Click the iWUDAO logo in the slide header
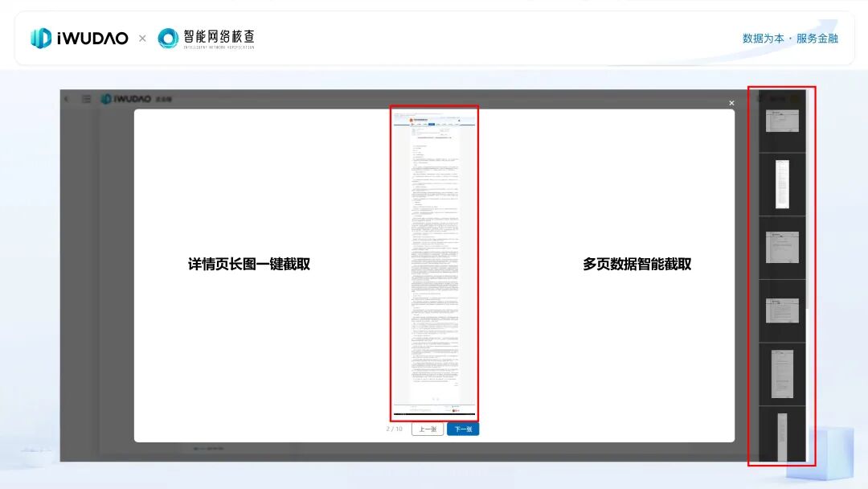This screenshot has height=489, width=868. tap(79, 39)
